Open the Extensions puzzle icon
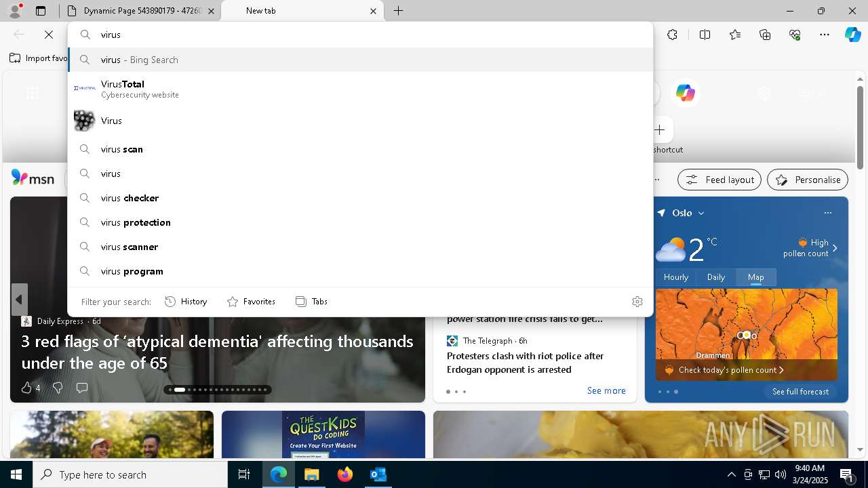Viewport: 868px width, 488px height. 672,35
